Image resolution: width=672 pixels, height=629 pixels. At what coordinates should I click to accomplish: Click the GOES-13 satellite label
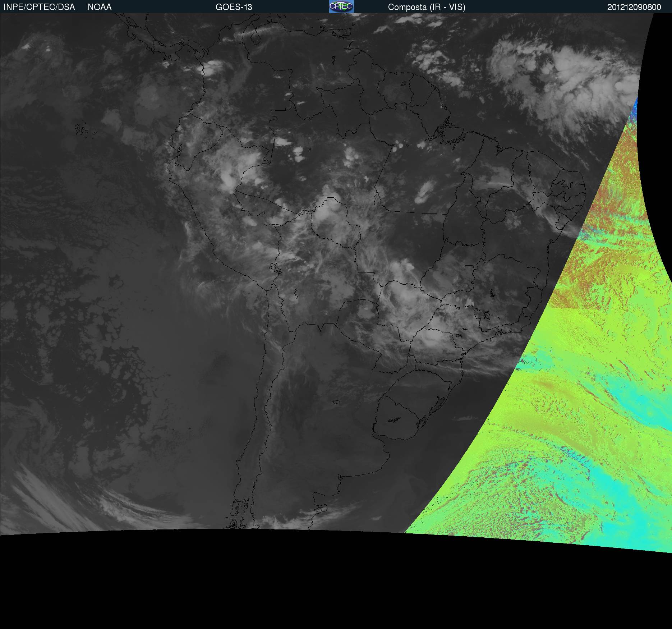[234, 7]
